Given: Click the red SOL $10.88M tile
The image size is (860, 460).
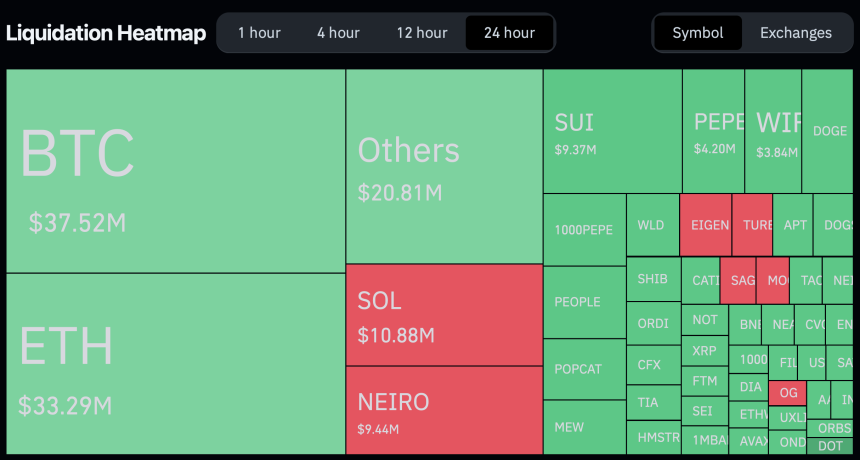Looking at the screenshot, I should [444, 315].
